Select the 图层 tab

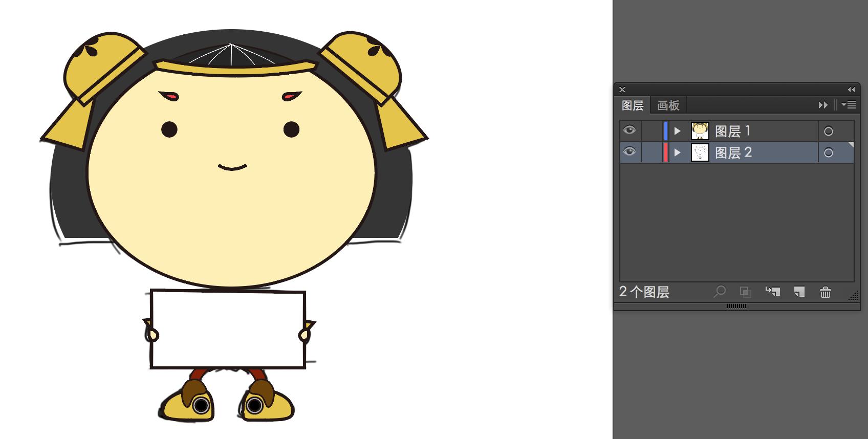[x=632, y=105]
